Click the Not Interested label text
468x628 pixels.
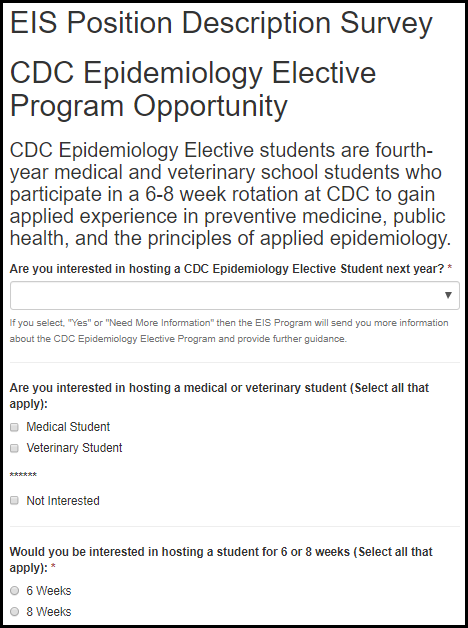63,501
